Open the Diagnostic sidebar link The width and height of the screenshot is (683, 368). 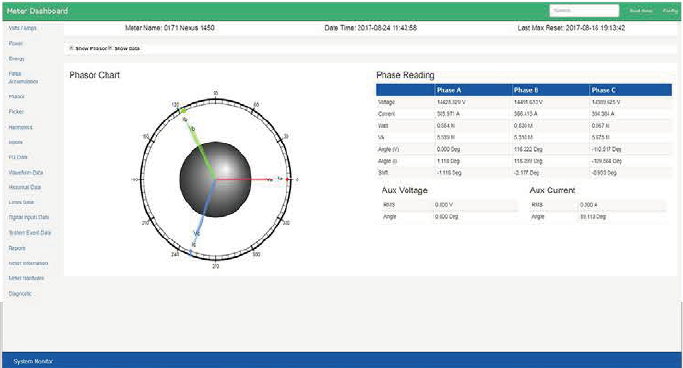(x=20, y=294)
